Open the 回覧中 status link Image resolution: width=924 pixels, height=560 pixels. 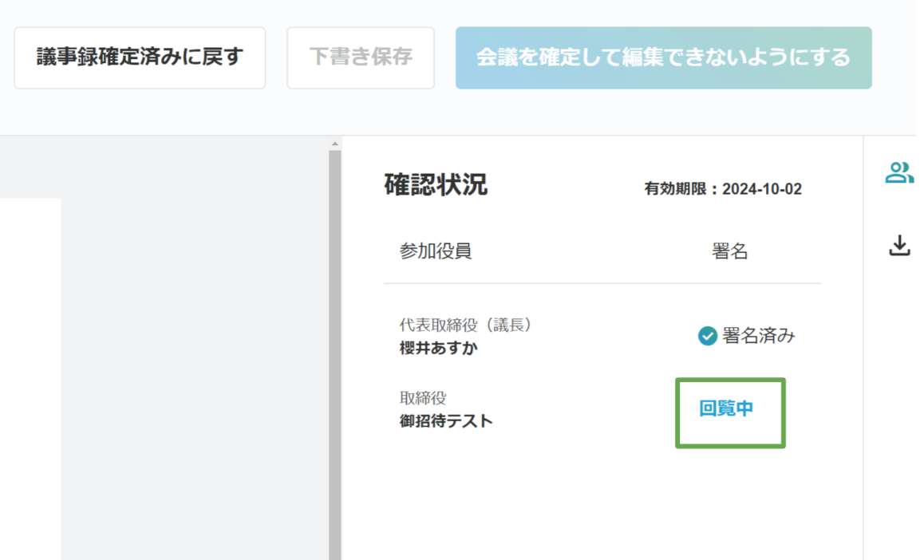coord(726,409)
